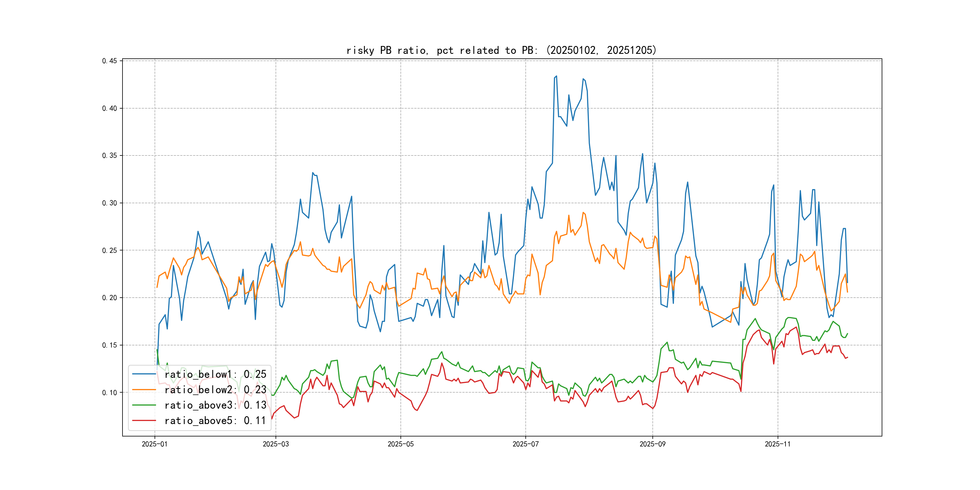Select the 'ratio_below2: 0.23' legend label
The image size is (980, 490).
[x=215, y=390]
